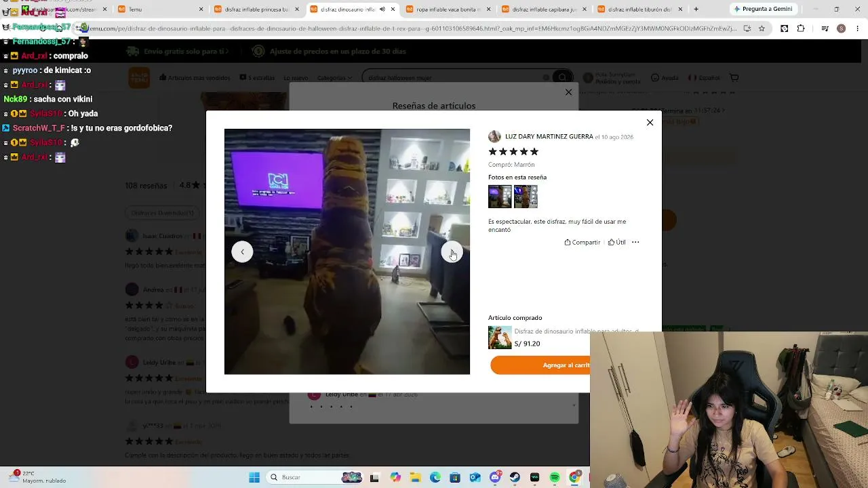Open the Chrome extensions puzzle icon

(801, 28)
